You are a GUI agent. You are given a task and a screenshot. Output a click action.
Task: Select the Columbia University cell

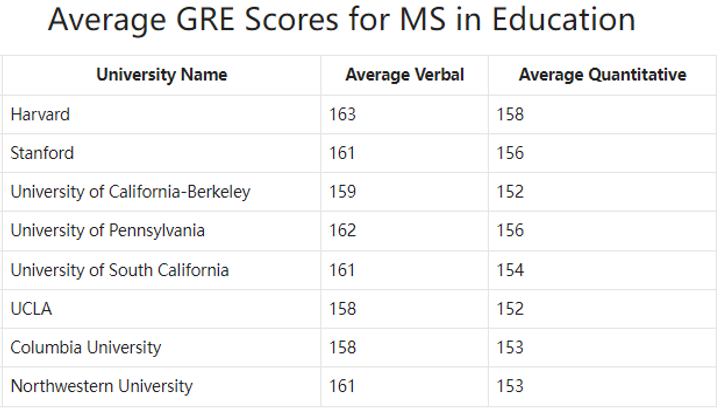[85, 348]
